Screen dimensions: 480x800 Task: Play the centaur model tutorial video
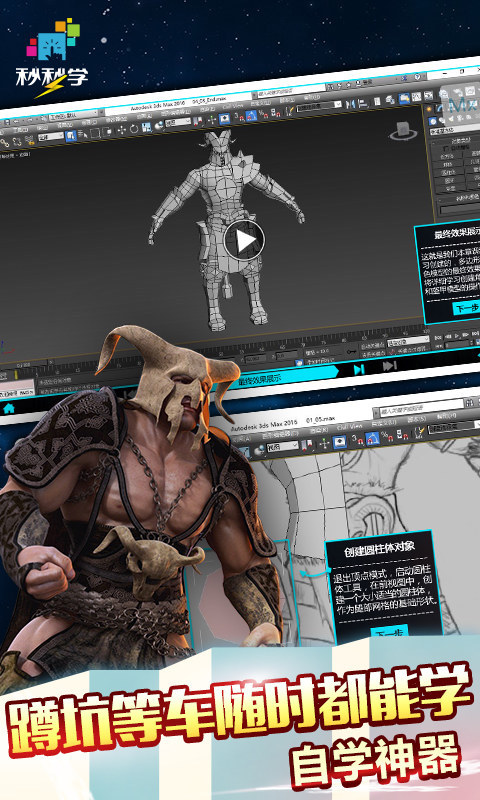click(x=244, y=240)
